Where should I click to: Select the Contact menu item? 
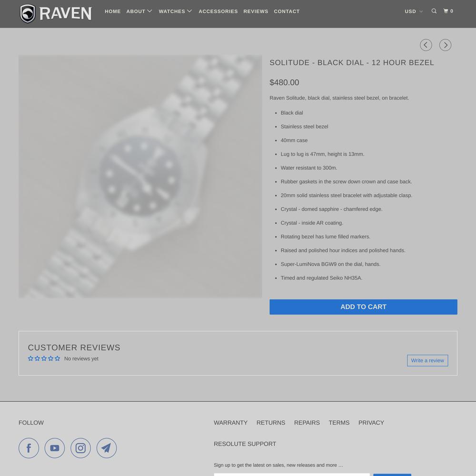point(287,11)
